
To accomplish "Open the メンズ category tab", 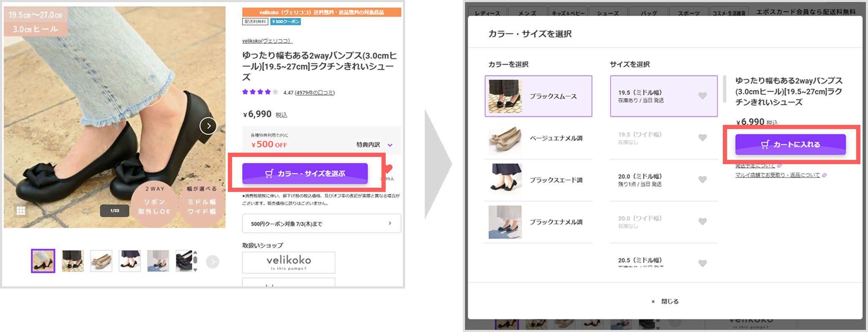I will coord(527,12).
